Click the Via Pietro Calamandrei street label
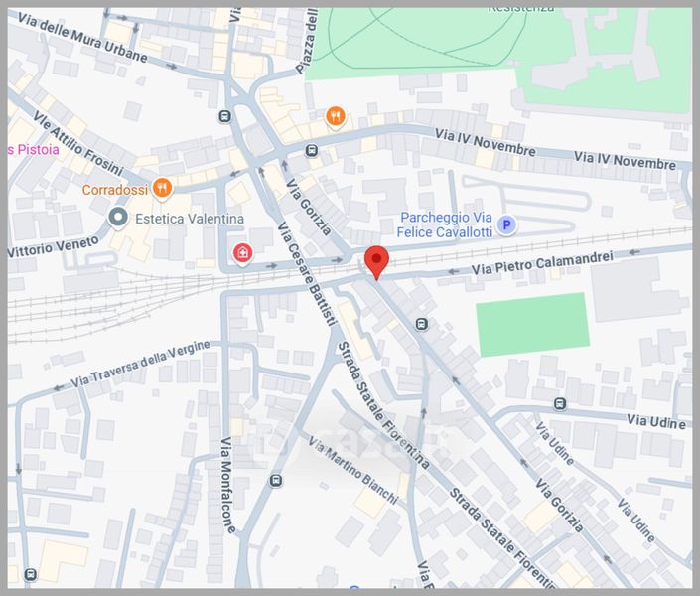 pos(542,263)
